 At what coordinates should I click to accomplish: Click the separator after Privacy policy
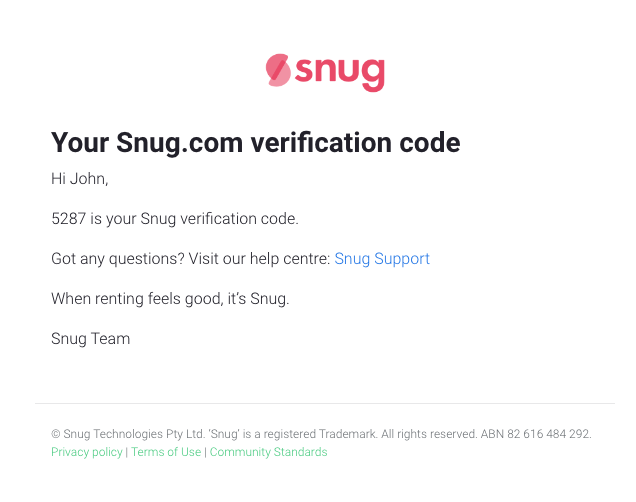[x=127, y=452]
